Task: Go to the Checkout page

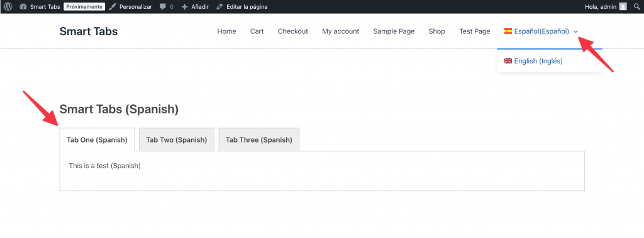Action: [293, 31]
